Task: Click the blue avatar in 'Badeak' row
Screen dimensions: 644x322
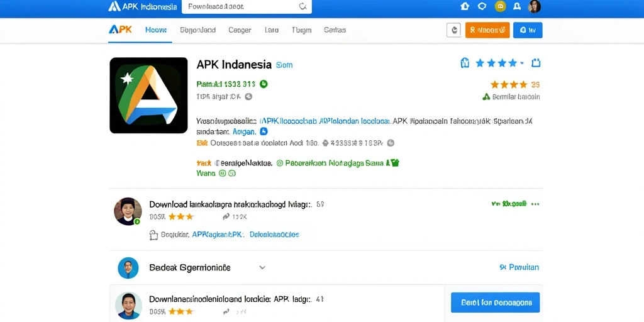Action: click(128, 268)
